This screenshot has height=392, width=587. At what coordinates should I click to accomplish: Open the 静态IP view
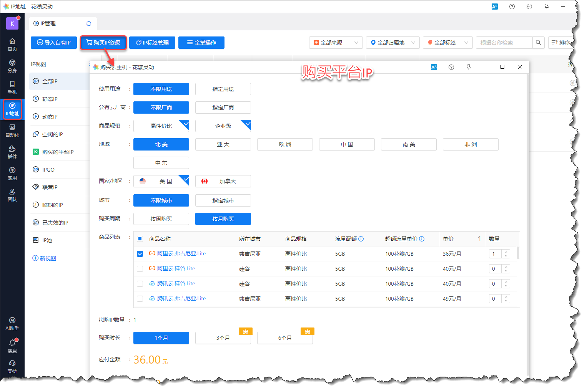pos(59,99)
